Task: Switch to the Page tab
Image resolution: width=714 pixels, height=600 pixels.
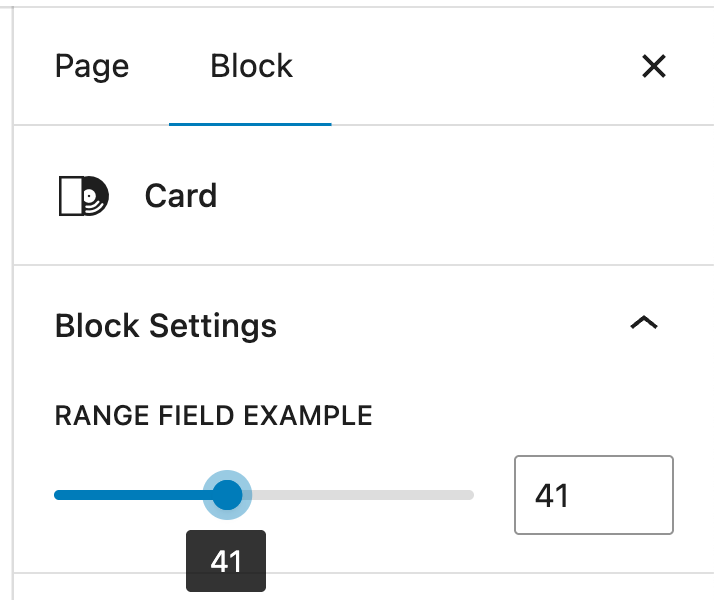Action: [x=92, y=67]
